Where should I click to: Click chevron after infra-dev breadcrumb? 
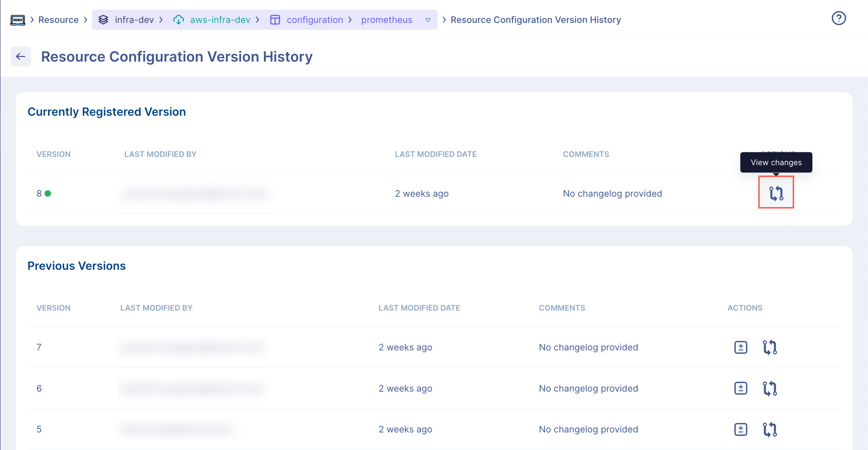click(161, 20)
